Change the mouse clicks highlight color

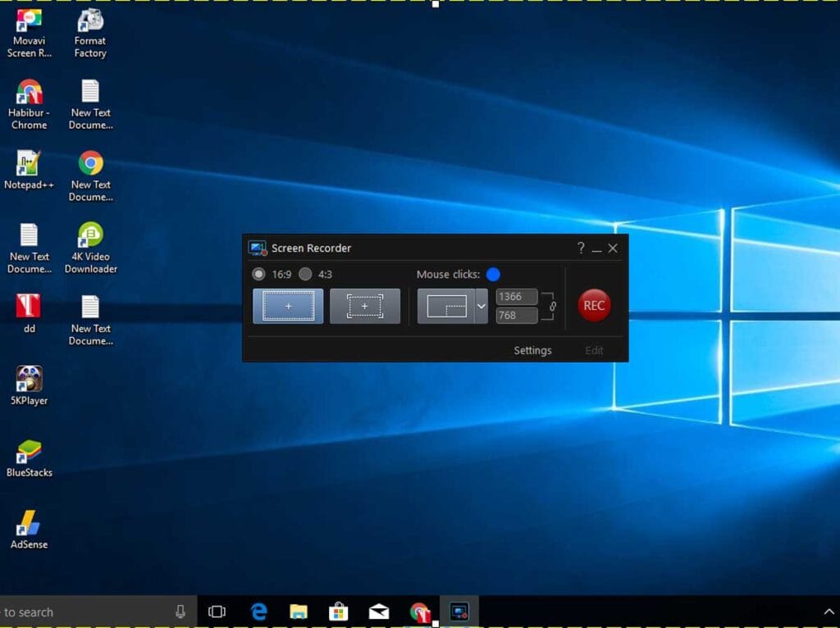coord(493,275)
